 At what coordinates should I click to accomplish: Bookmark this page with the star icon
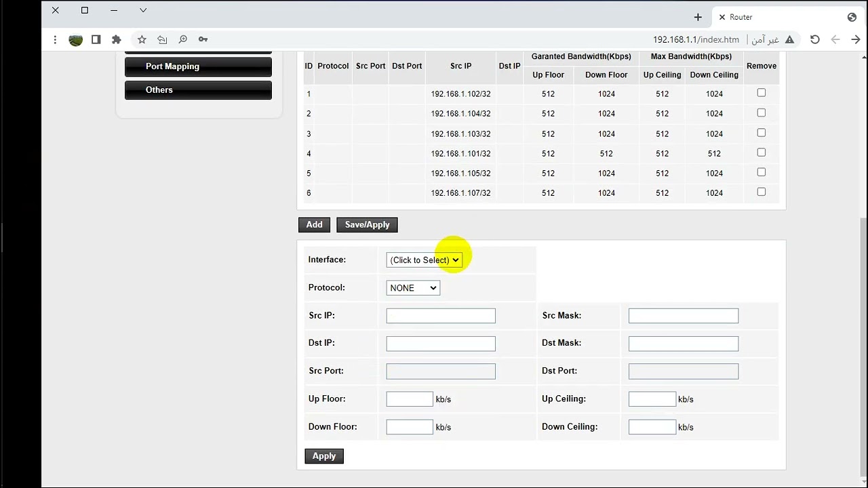point(142,40)
